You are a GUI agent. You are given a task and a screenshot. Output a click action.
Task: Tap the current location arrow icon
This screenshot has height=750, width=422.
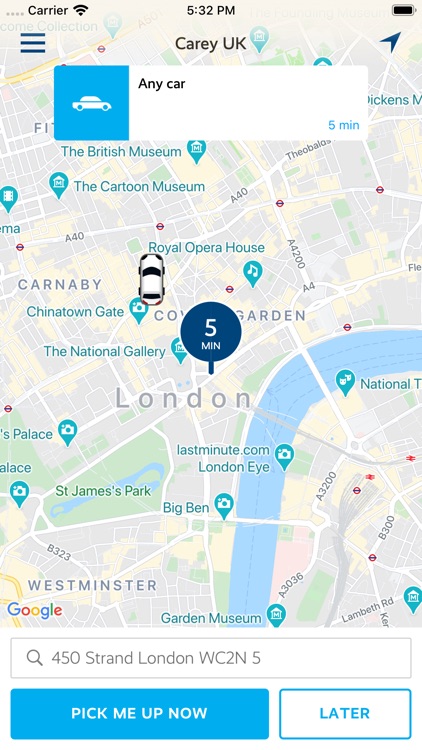(390, 42)
